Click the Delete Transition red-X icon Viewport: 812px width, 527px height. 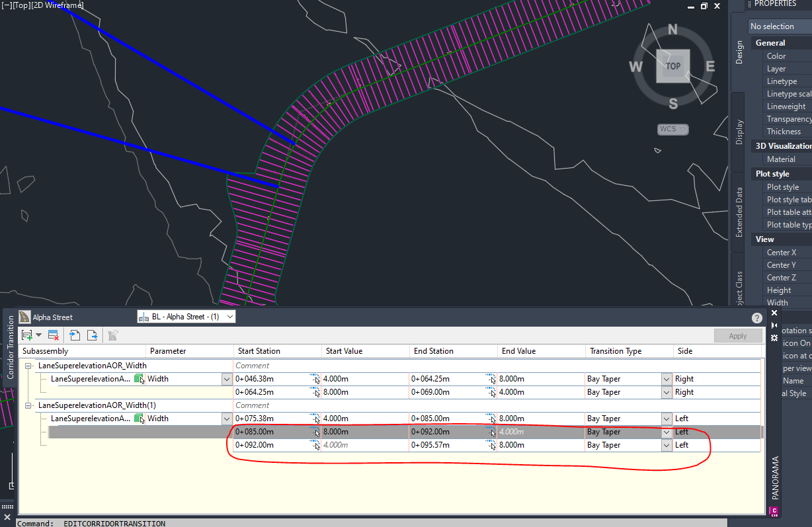52,334
